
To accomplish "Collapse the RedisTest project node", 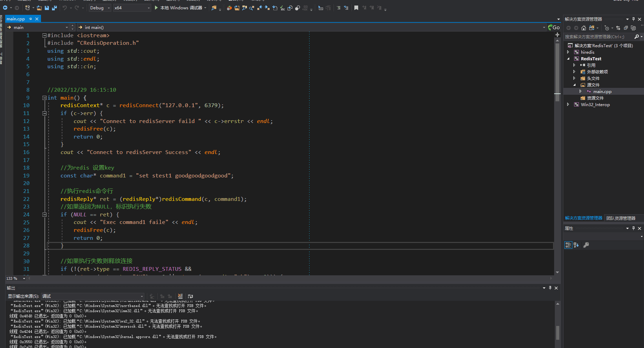I will 568,59.
